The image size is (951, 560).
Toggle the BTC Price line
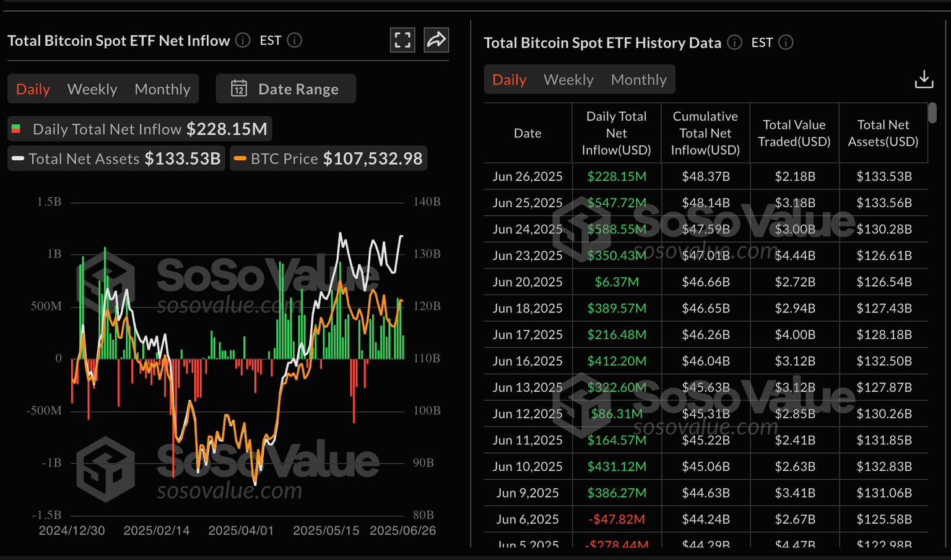(x=329, y=158)
